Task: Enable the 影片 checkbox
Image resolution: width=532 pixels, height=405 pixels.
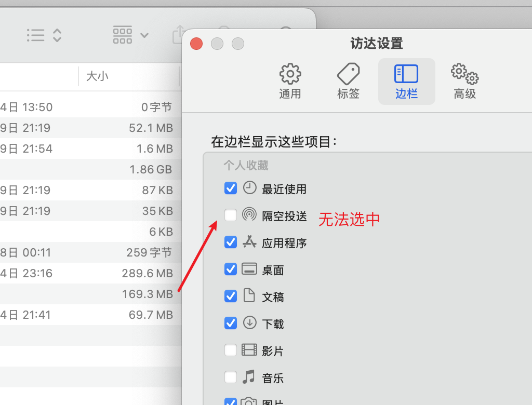Action: 230,350
